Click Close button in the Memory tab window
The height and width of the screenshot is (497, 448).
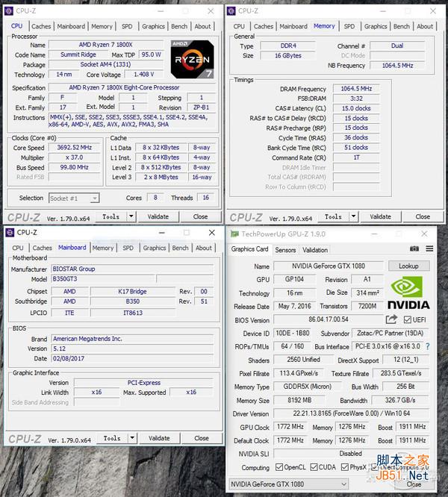pos(423,217)
